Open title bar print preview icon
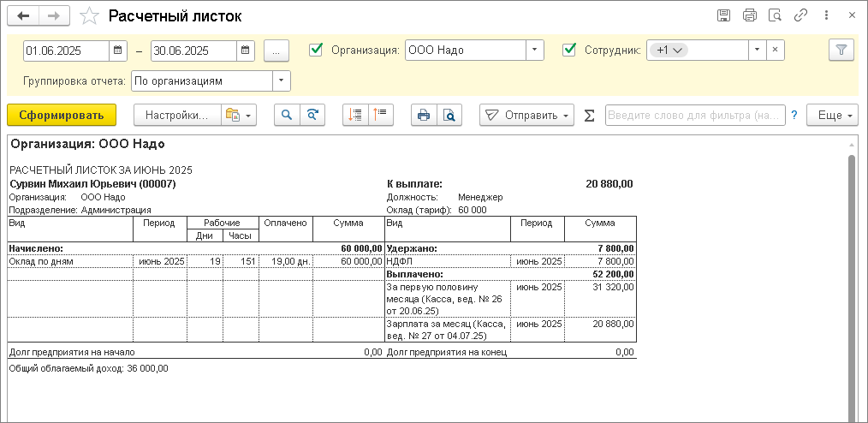The width and height of the screenshot is (868, 423). click(775, 15)
